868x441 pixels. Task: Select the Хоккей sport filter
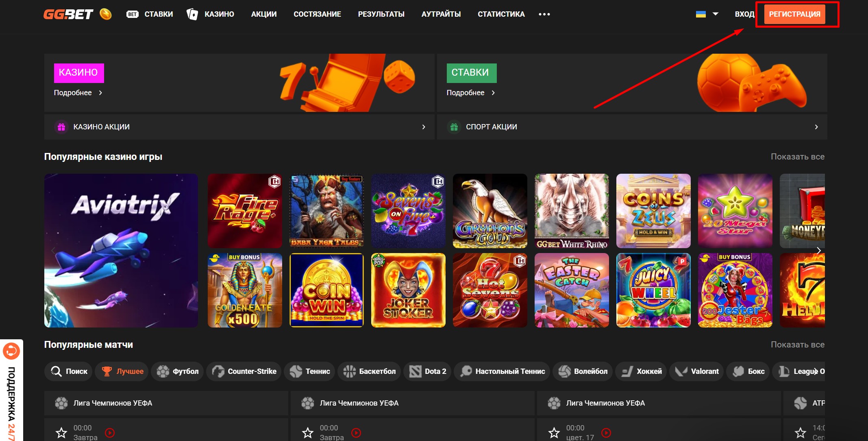tap(641, 371)
